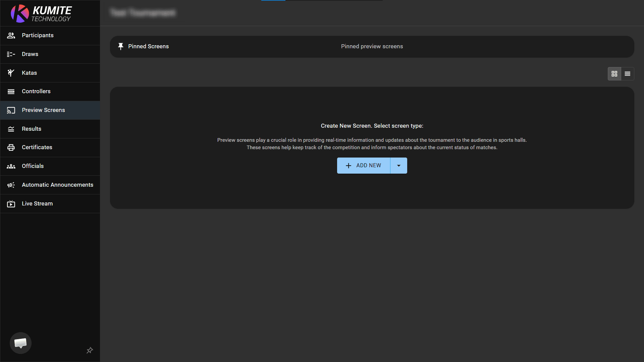The height and width of the screenshot is (362, 644).
Task: Open the Draws section
Action: [30, 54]
